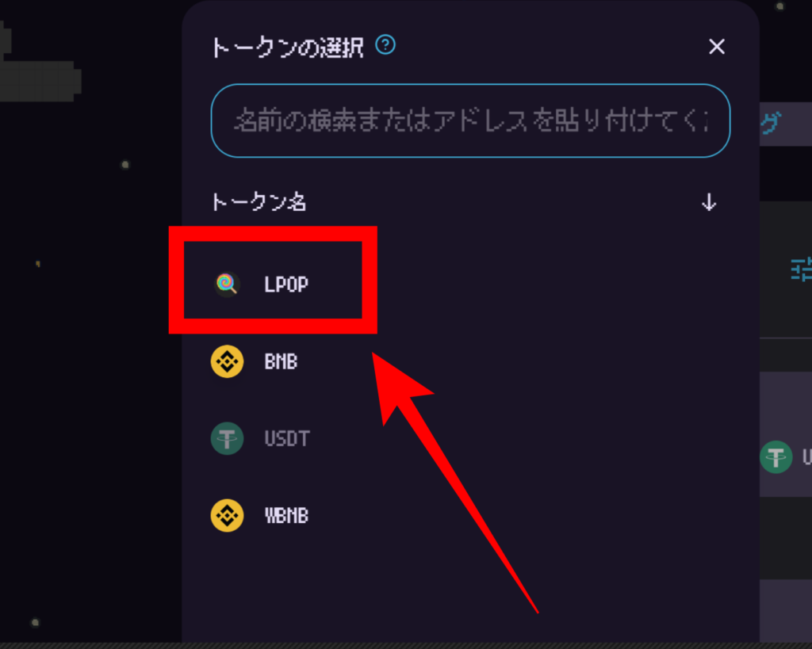812x649 pixels.
Task: Click the BNB coin logo icon
Action: (227, 361)
